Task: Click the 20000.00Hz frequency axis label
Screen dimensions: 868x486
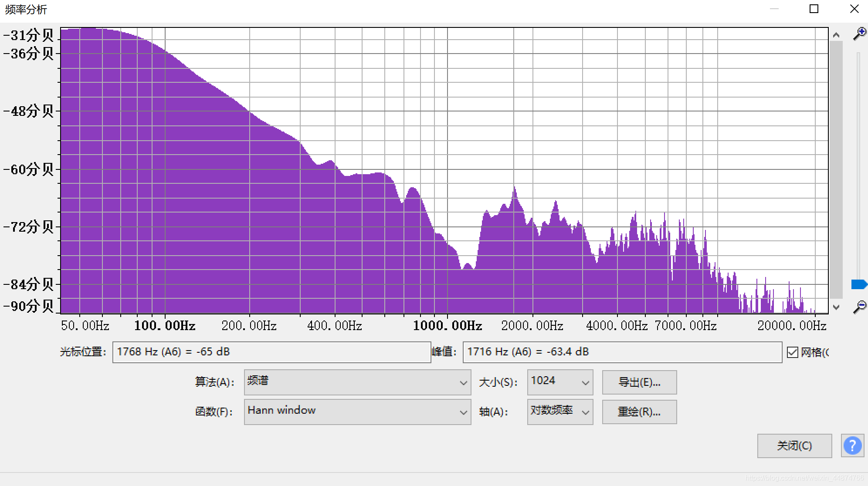Action: [791, 326]
